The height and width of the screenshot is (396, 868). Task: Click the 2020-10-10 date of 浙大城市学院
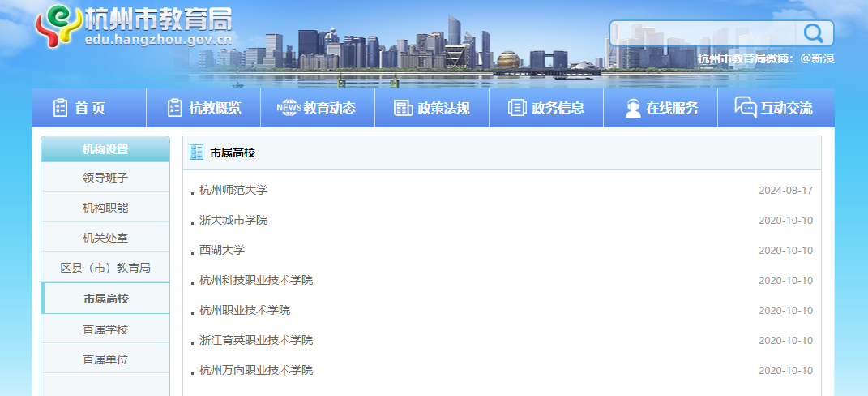click(x=785, y=220)
